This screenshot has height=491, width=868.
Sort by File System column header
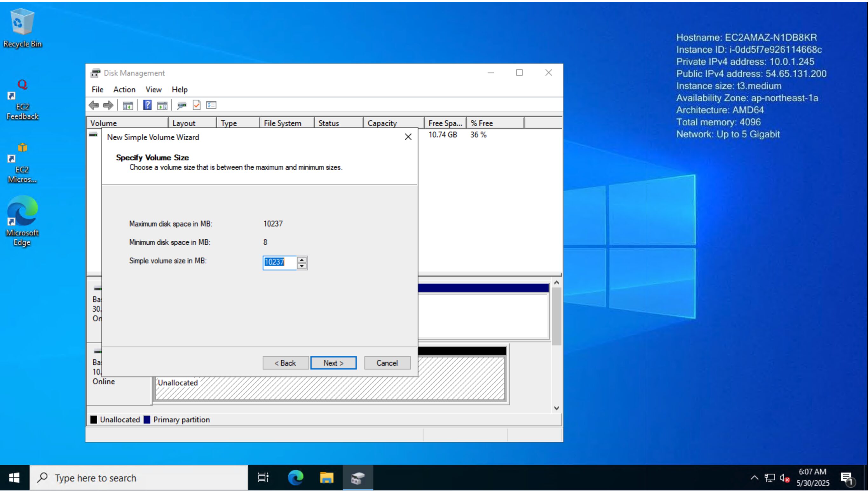287,123
